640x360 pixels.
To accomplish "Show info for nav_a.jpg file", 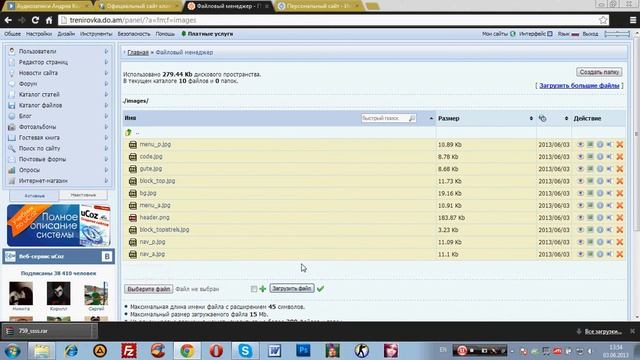I will [600, 254].
